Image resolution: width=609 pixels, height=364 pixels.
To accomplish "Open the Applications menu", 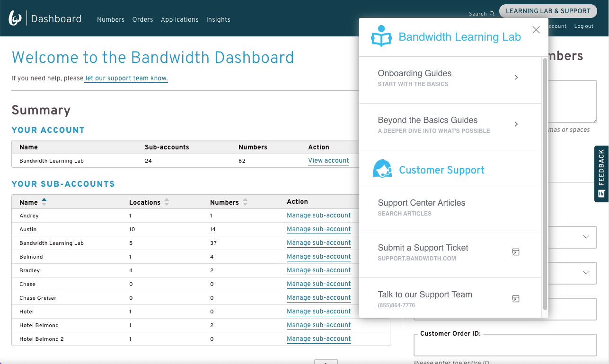I will pyautogui.click(x=180, y=19).
